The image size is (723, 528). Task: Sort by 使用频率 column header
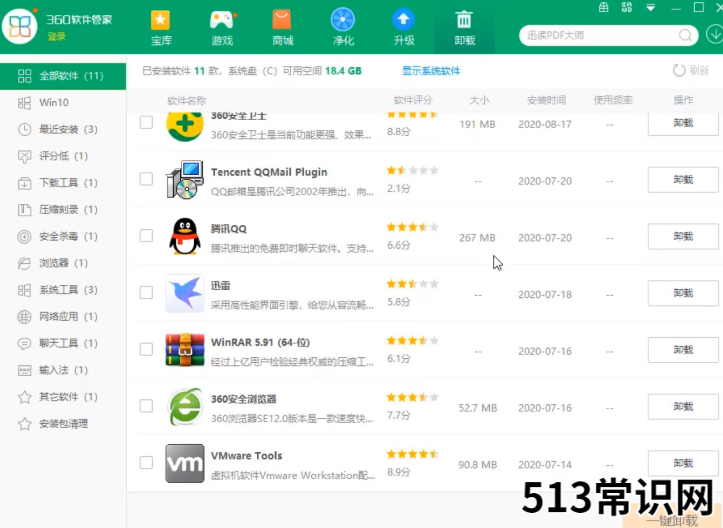(x=613, y=100)
